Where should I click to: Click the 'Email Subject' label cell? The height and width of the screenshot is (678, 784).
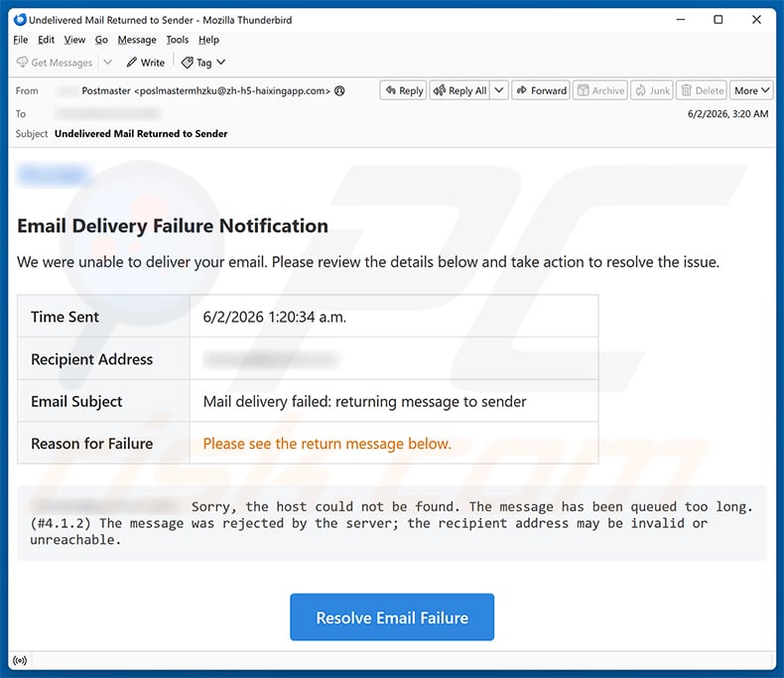click(103, 401)
